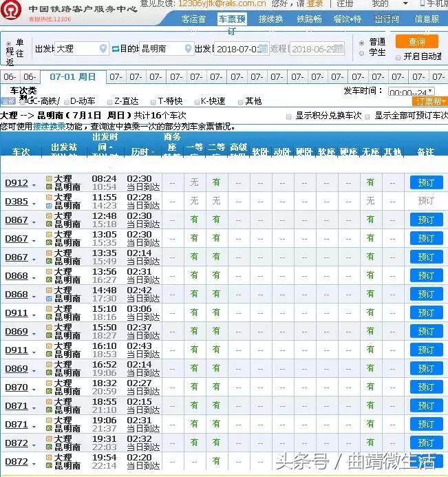Click the departure date field 2018-07-01
The width and height of the screenshot is (448, 477).
click(242, 49)
